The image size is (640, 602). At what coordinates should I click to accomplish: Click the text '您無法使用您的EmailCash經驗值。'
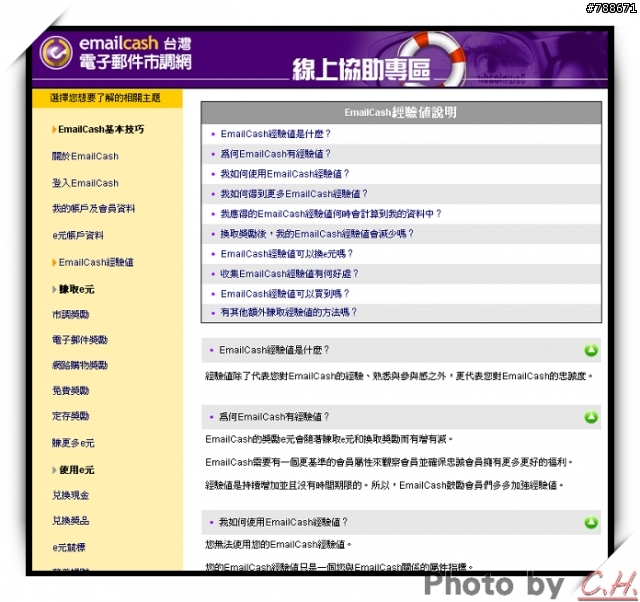click(x=278, y=544)
